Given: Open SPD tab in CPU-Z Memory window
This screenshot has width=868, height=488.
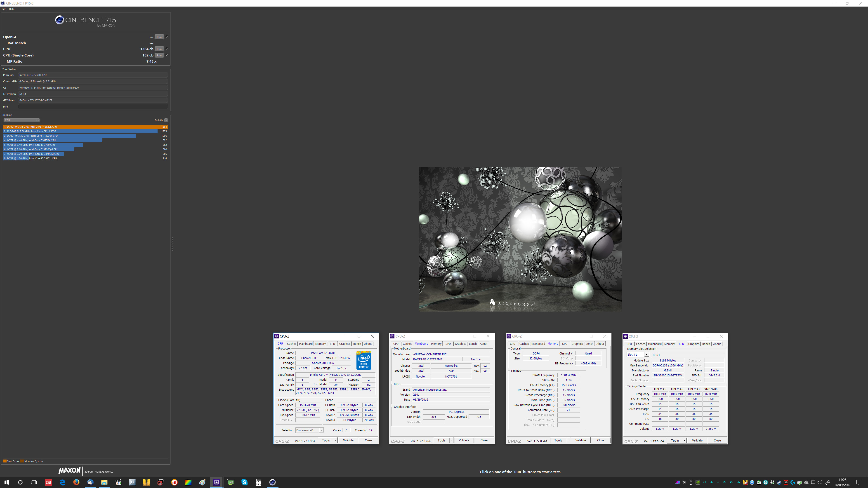Looking at the screenshot, I should coord(565,344).
